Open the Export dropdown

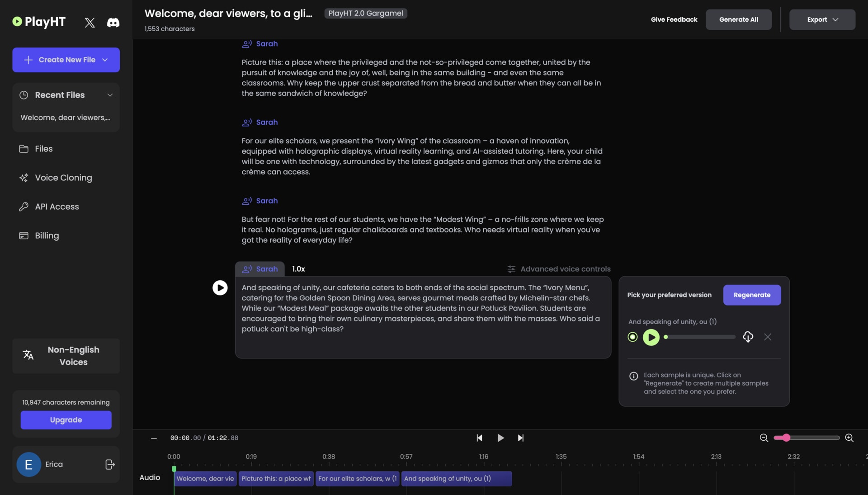pyautogui.click(x=822, y=19)
